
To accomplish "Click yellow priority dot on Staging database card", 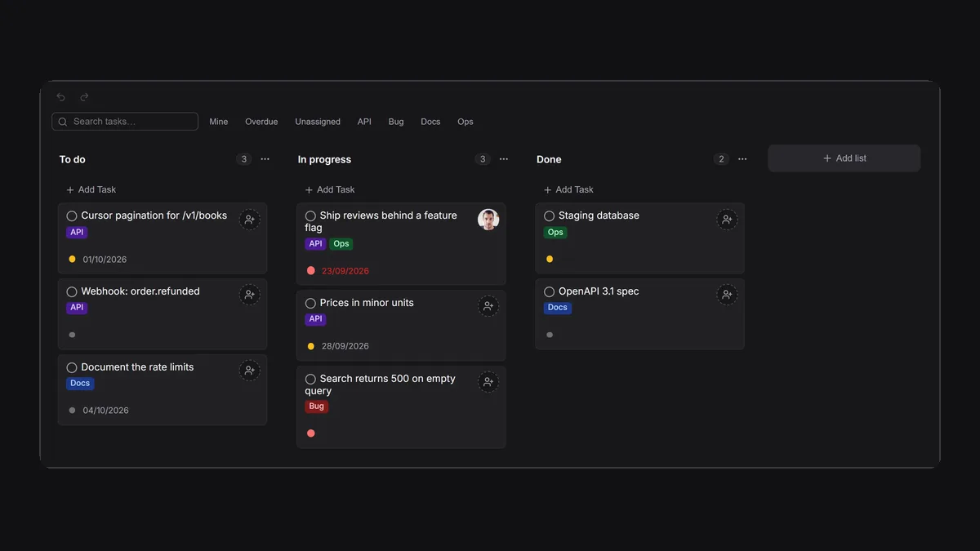I will pos(549,259).
